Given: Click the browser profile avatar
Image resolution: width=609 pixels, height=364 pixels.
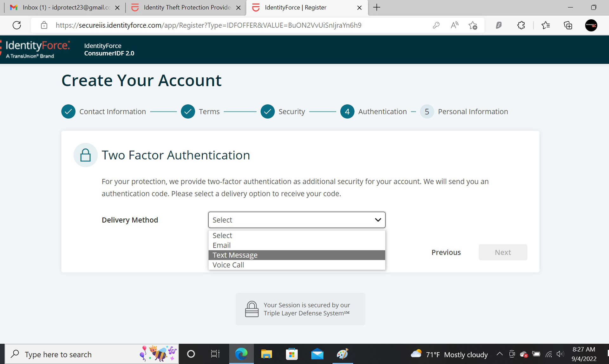Looking at the screenshot, I should tap(591, 25).
